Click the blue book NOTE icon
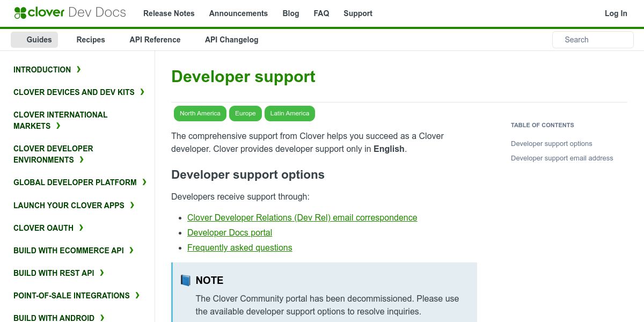The image size is (644, 322). point(186,280)
